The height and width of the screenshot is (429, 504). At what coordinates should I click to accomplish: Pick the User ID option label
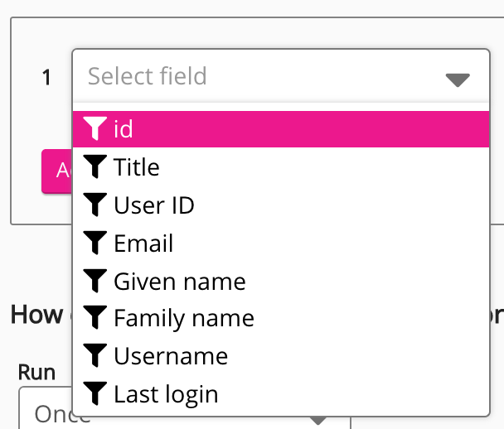point(154,205)
